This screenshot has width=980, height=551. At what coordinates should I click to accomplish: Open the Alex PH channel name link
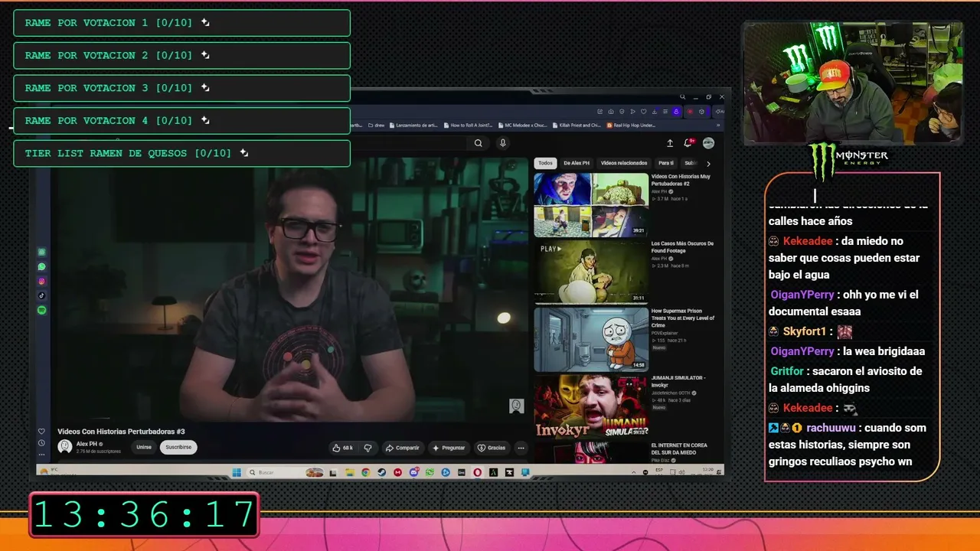pos(87,444)
